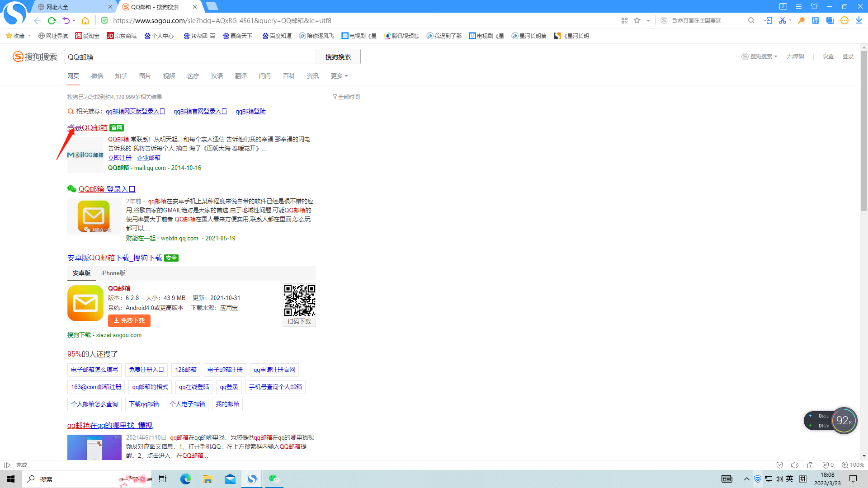Click the status bar zoom 100% control

pos(853,465)
